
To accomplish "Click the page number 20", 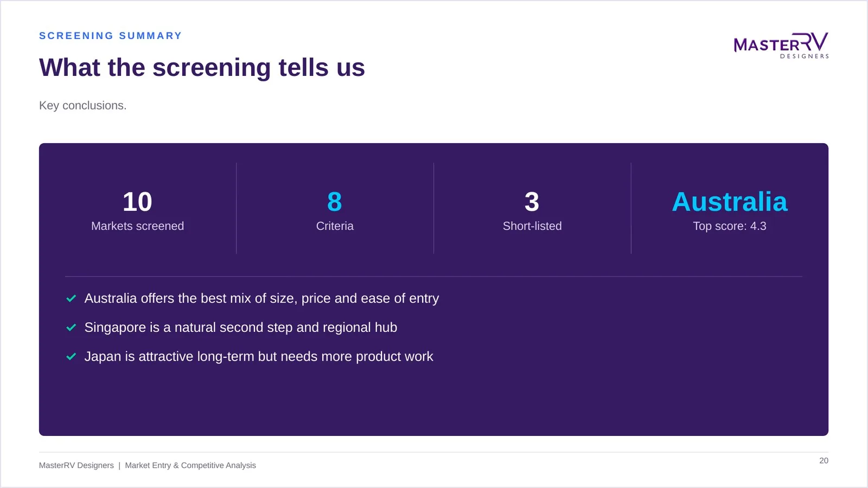I will (824, 460).
